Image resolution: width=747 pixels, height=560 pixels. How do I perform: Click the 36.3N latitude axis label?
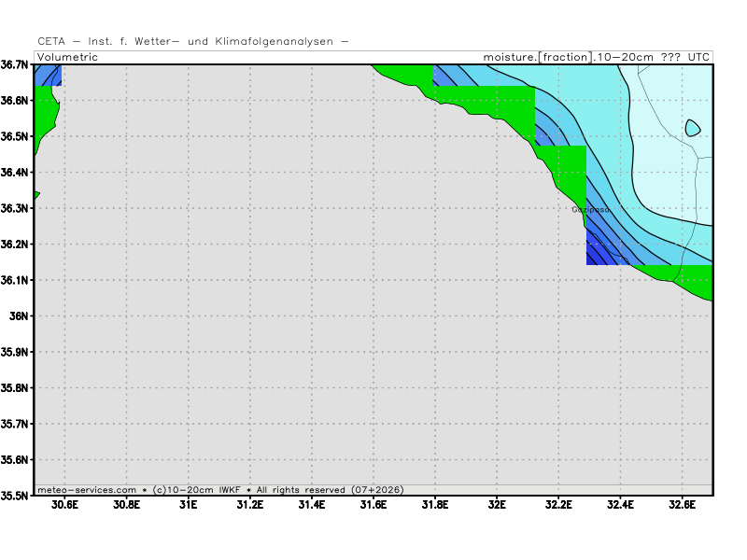coord(16,208)
